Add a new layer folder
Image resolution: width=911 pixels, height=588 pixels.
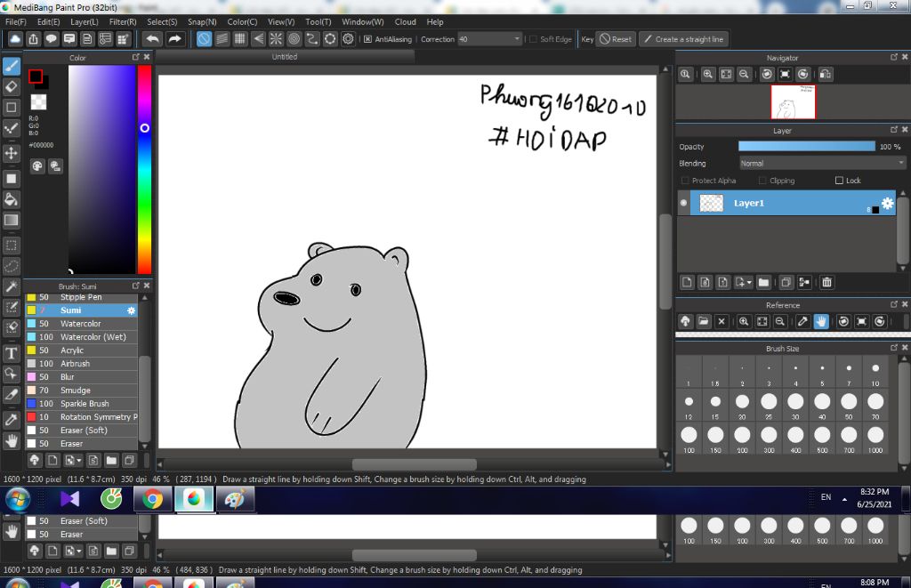763,282
